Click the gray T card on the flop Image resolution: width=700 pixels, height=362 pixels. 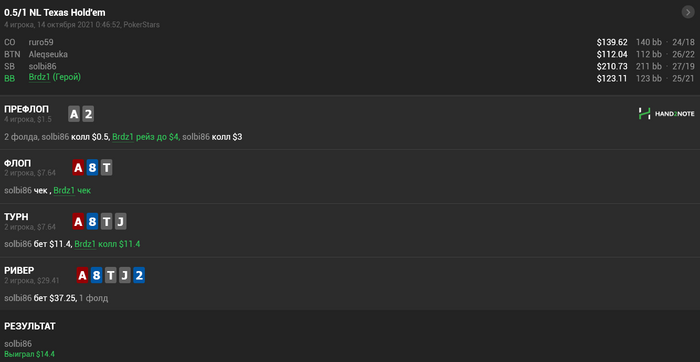(x=106, y=168)
